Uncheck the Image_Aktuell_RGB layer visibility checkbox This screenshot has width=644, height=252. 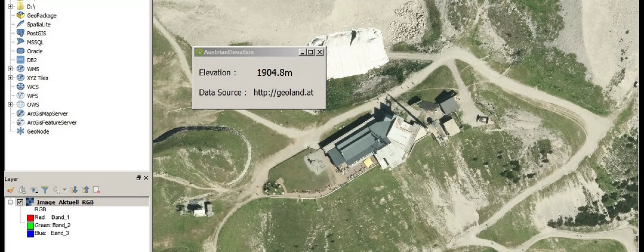[20, 202]
